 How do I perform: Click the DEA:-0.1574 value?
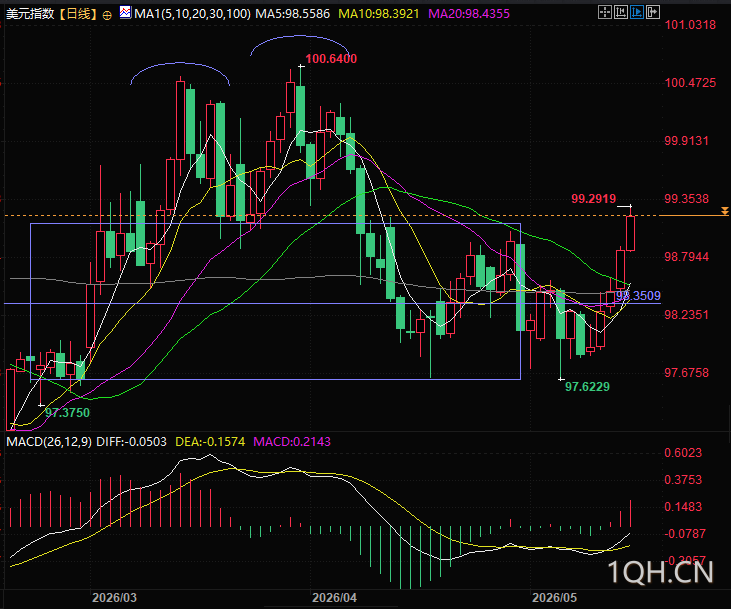[x=210, y=442]
